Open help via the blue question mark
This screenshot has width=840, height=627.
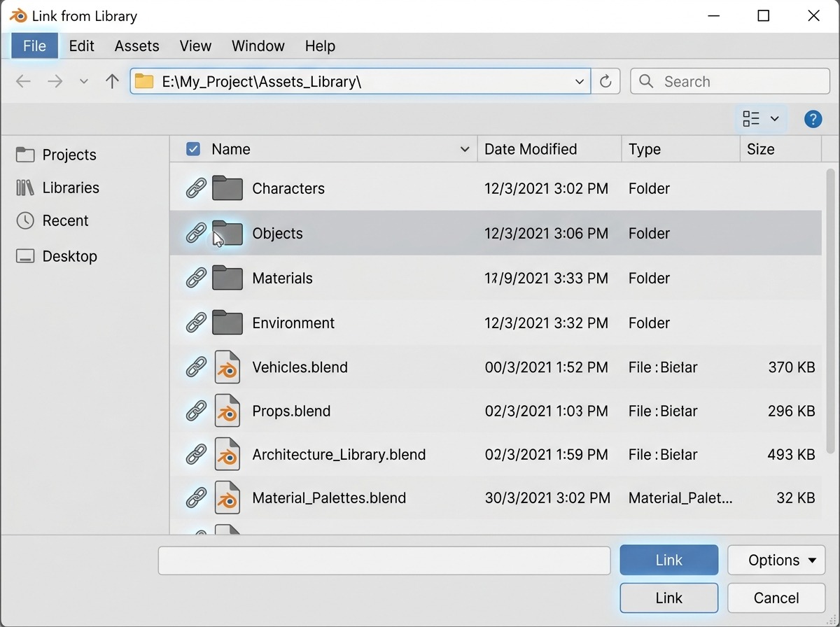click(813, 119)
